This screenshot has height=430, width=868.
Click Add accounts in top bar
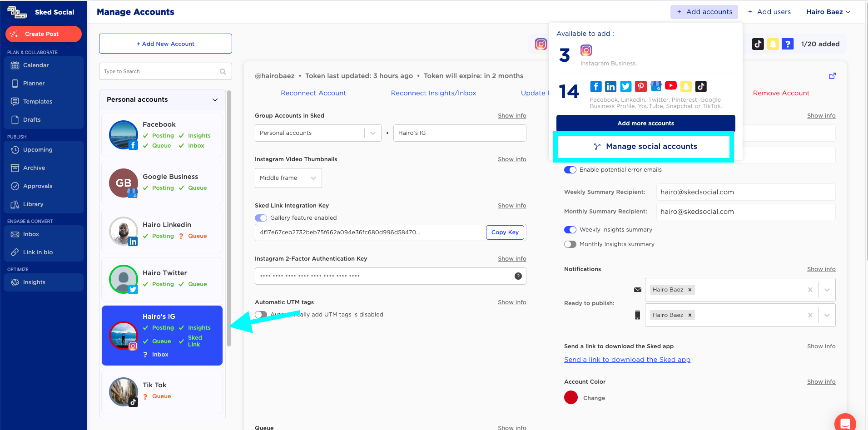[x=704, y=12]
